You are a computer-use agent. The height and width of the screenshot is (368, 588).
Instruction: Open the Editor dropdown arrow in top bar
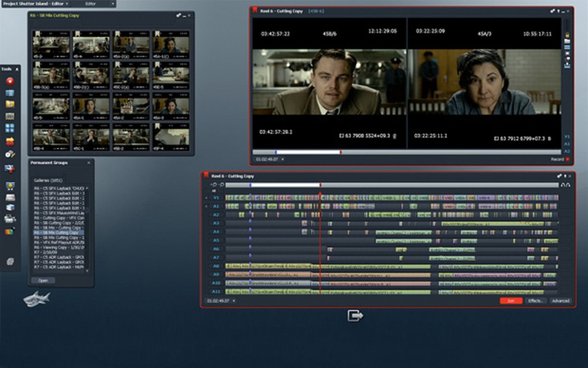(x=112, y=4)
